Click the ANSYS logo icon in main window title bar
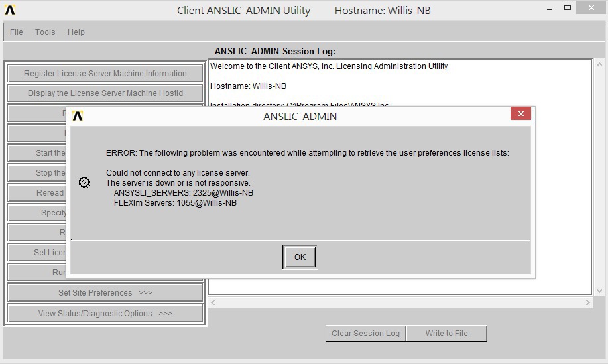The width and height of the screenshot is (608, 364). pyautogui.click(x=10, y=10)
